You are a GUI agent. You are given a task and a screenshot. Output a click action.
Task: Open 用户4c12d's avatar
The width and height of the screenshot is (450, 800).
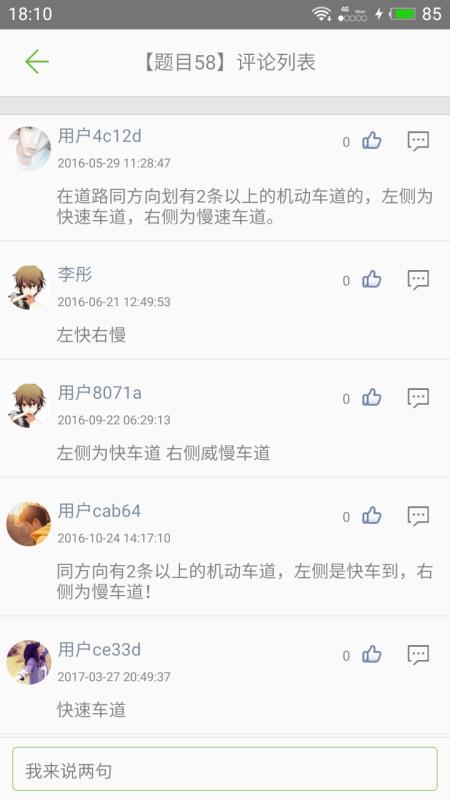pos(29,148)
